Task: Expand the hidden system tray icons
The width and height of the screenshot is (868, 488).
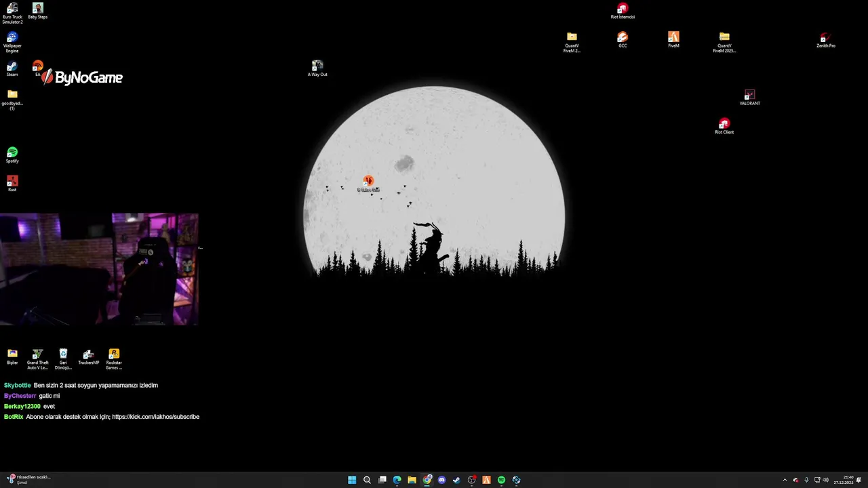Action: coord(785,480)
